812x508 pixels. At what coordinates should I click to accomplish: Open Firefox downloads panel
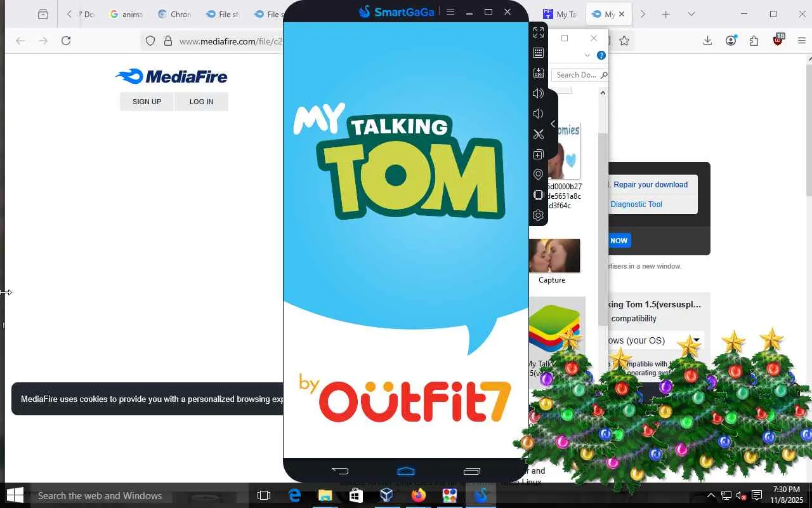[x=707, y=41]
